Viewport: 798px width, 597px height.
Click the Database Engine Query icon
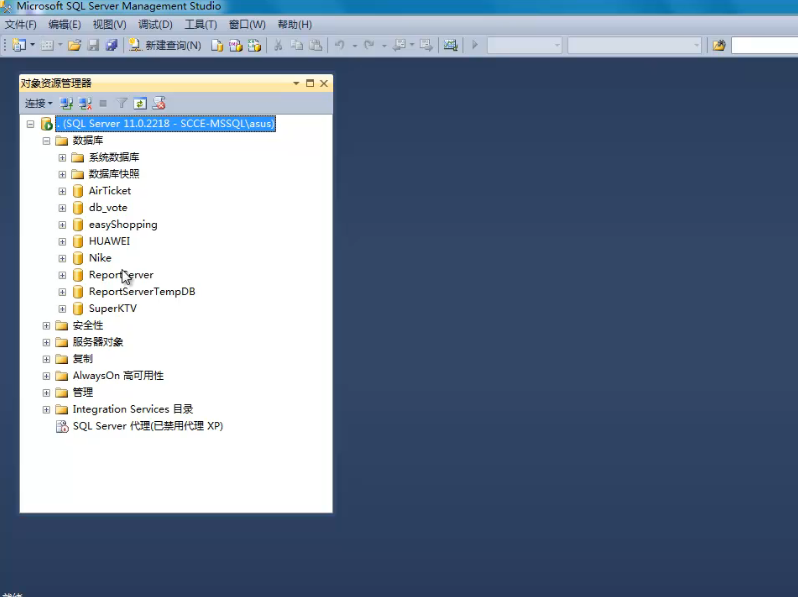(x=217, y=45)
